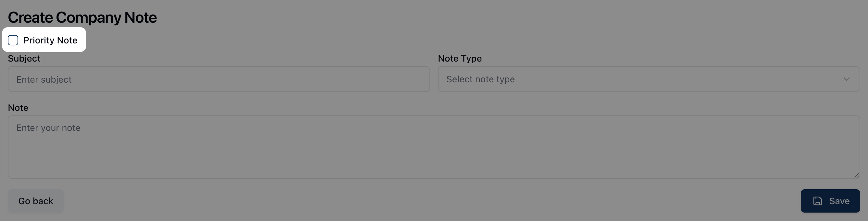Click the floppy disk icon on Save
The image size is (868, 221).
pyautogui.click(x=817, y=201)
